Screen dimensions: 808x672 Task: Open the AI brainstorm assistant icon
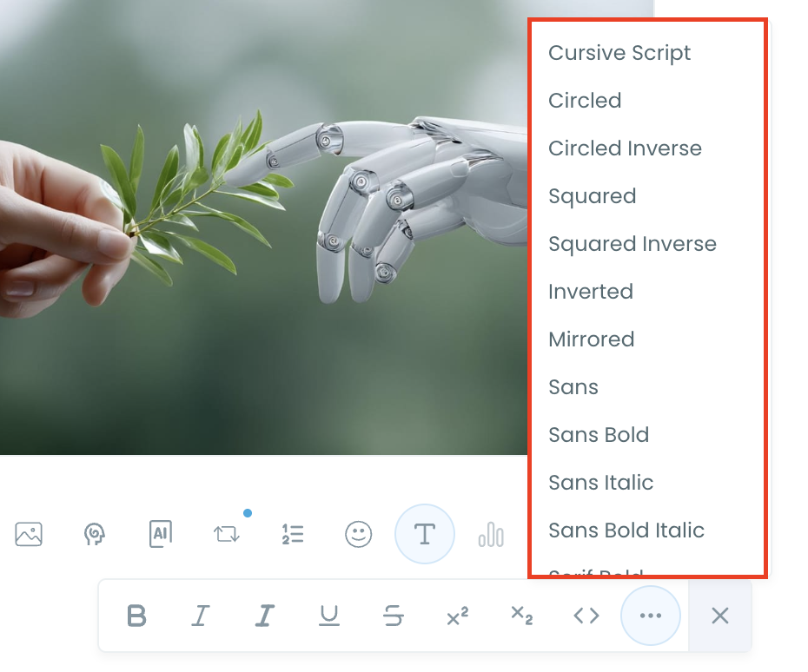[x=95, y=535]
